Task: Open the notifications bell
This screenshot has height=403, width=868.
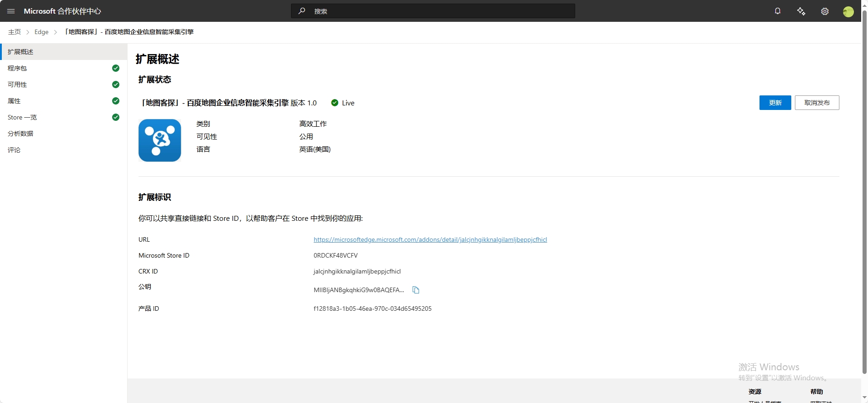Action: point(778,11)
